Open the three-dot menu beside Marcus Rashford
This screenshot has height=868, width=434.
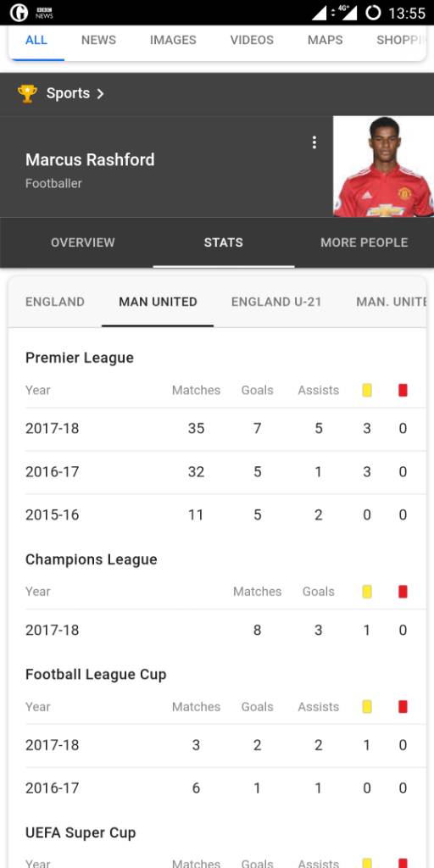coord(314,142)
